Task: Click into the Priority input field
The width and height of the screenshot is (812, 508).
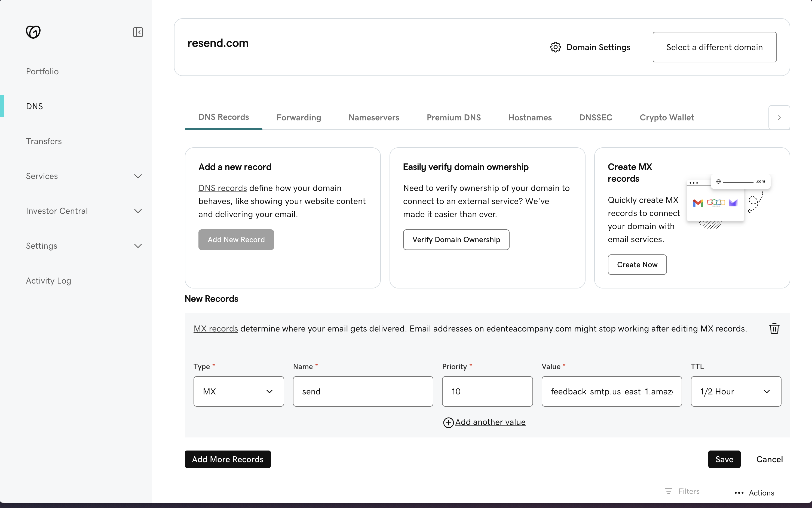Action: pyautogui.click(x=487, y=391)
